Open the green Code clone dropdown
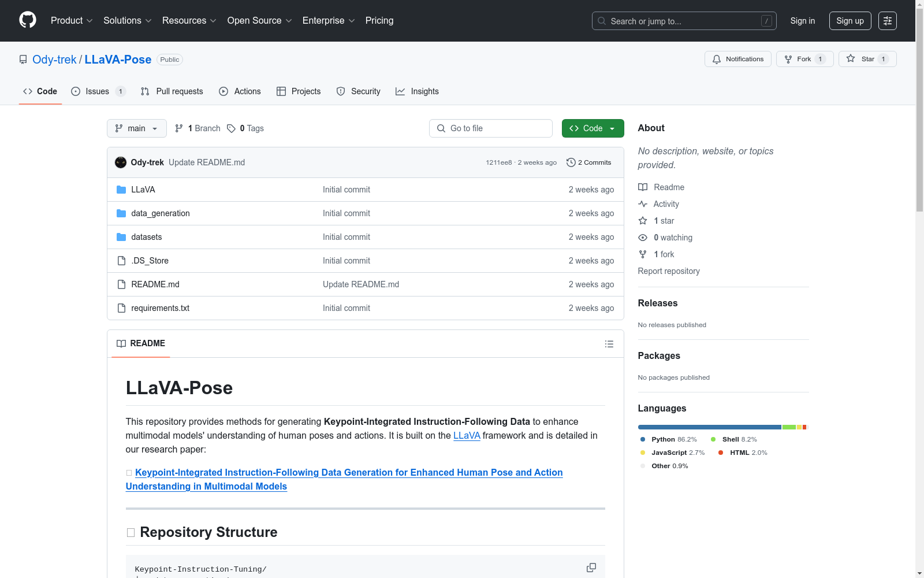This screenshot has height=578, width=924. click(x=593, y=128)
